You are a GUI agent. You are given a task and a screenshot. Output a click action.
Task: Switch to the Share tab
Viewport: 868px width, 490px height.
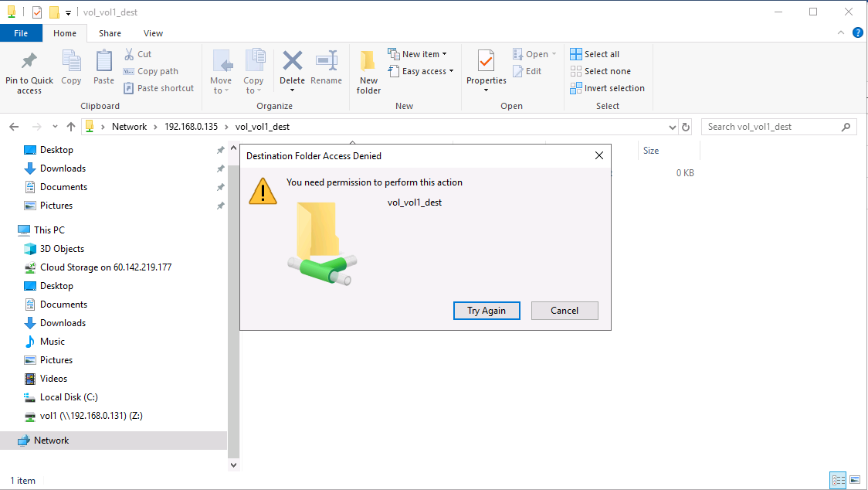point(110,33)
